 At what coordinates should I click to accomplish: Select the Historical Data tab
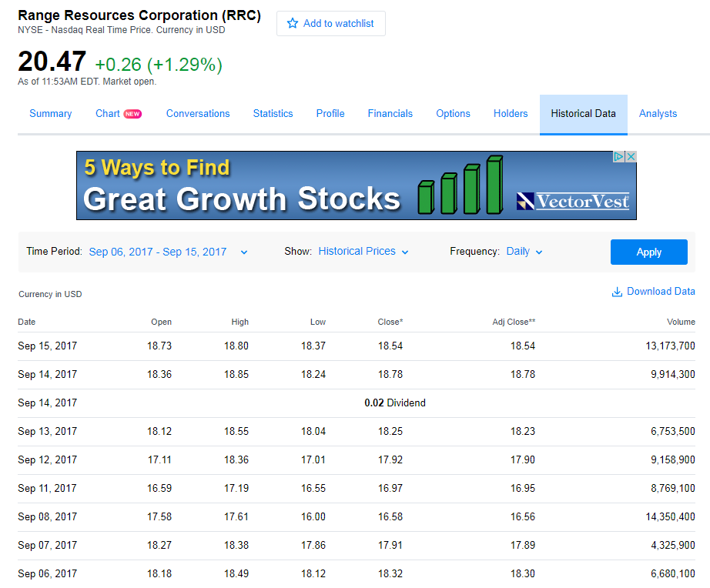(583, 114)
